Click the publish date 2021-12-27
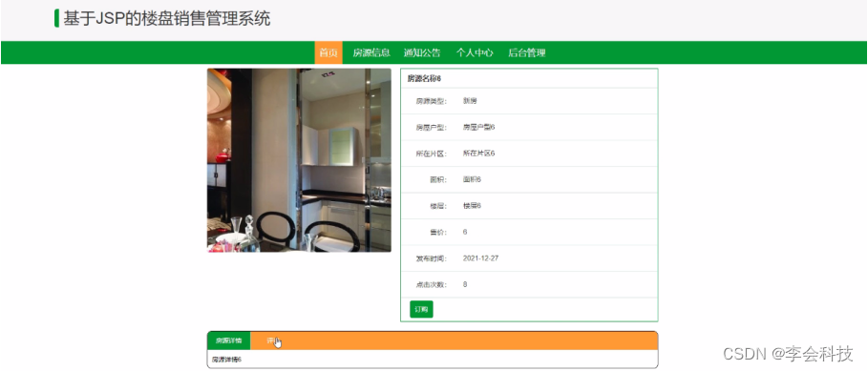The height and width of the screenshot is (371, 868). pyautogui.click(x=480, y=258)
